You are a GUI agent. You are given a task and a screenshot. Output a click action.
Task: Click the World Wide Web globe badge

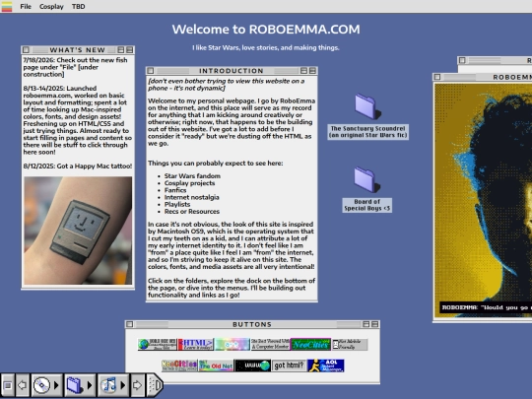click(x=157, y=345)
